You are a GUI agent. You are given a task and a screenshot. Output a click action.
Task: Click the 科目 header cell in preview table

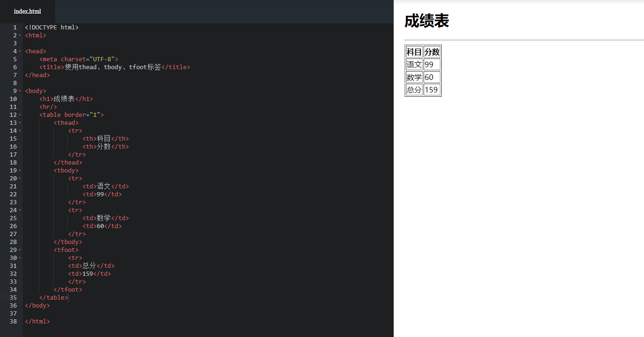(414, 51)
